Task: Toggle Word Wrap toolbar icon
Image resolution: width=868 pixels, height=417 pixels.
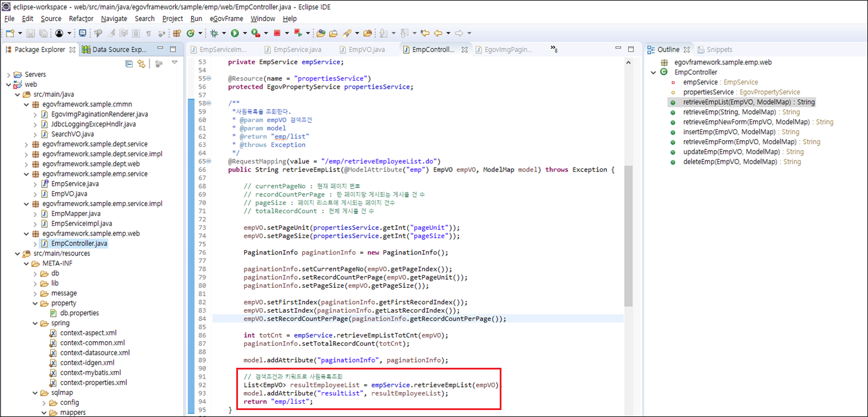Action: click(x=123, y=33)
